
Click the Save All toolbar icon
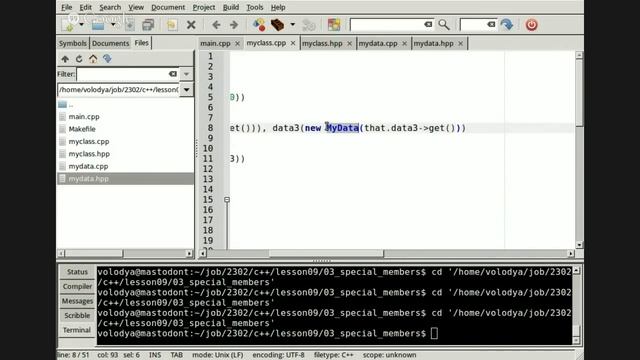tap(148, 25)
